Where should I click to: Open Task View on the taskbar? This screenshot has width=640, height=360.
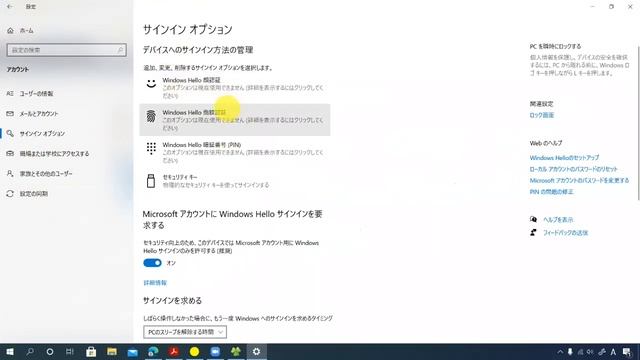[x=70, y=351]
